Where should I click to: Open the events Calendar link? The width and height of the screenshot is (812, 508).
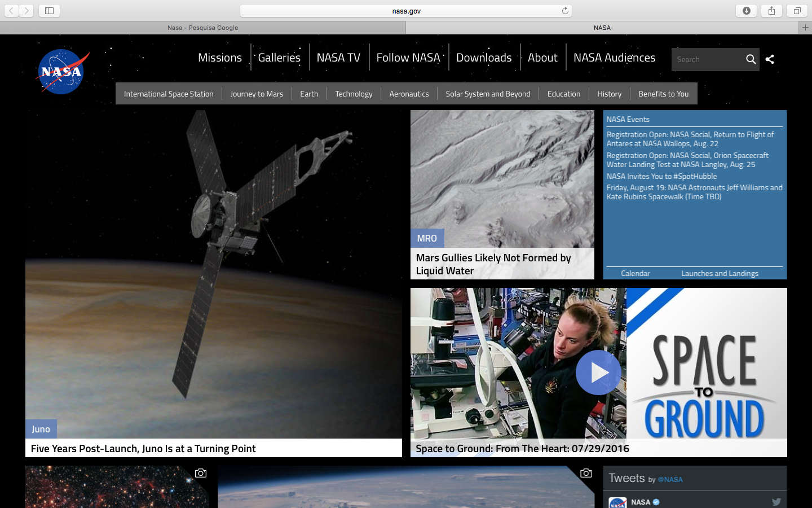[x=636, y=273]
